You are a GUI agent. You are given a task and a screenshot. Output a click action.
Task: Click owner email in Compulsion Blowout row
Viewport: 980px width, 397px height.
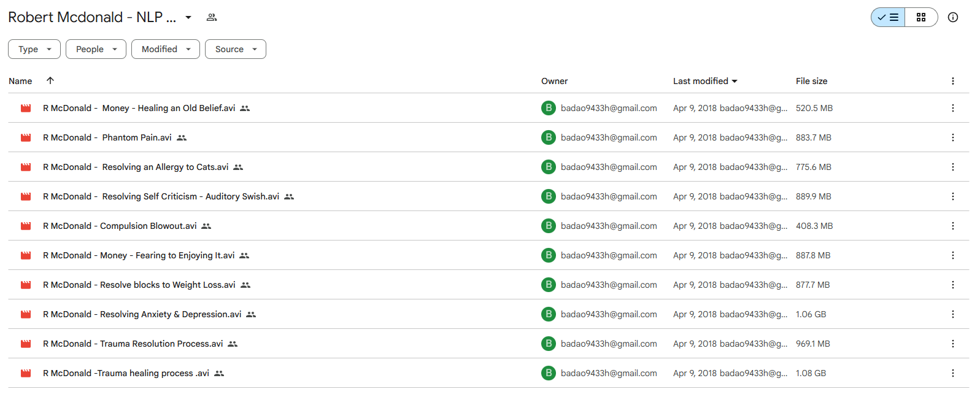609,226
